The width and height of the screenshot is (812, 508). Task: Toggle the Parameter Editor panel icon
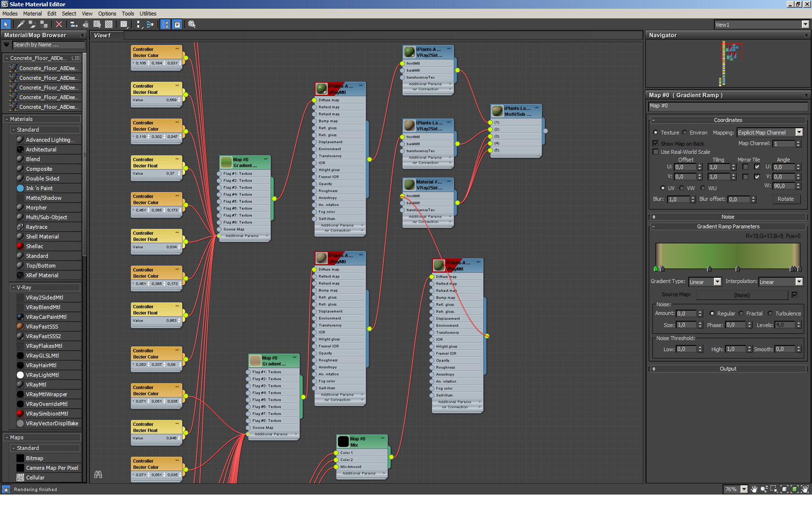click(177, 24)
